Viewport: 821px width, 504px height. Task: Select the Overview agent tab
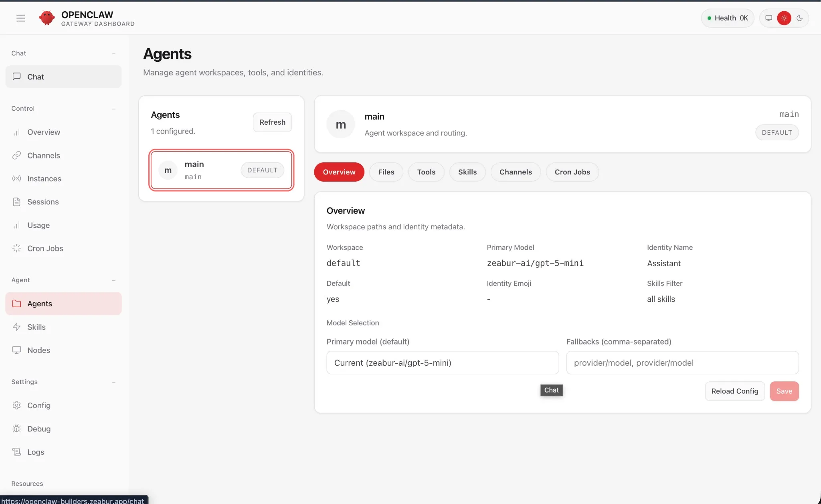pos(339,172)
